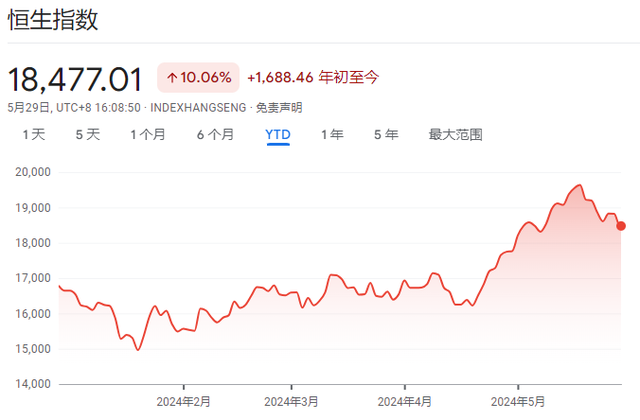Click the 17,000 y-axis label
640x420 pixels.
coord(33,278)
